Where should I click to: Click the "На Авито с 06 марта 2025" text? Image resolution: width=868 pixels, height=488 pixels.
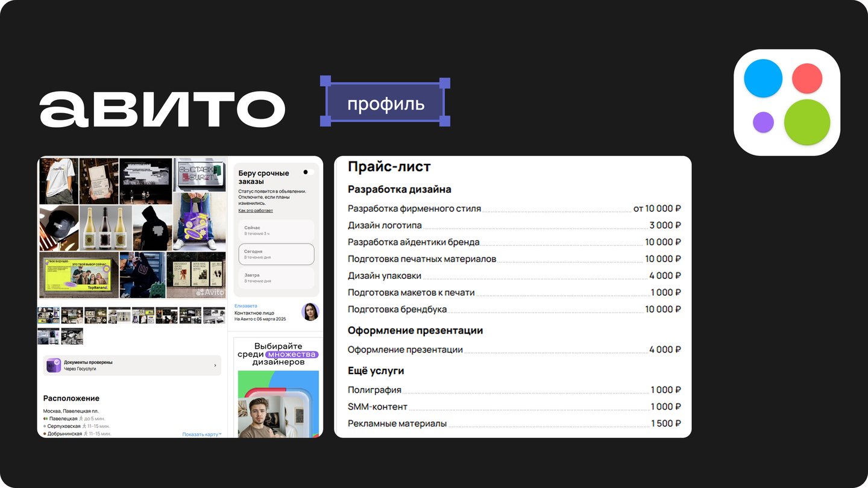(260, 319)
